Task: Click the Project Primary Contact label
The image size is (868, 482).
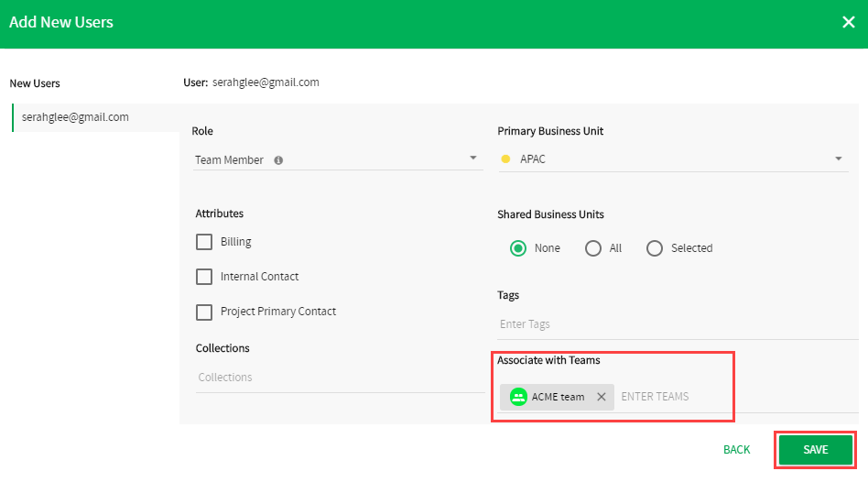Action: [278, 312]
